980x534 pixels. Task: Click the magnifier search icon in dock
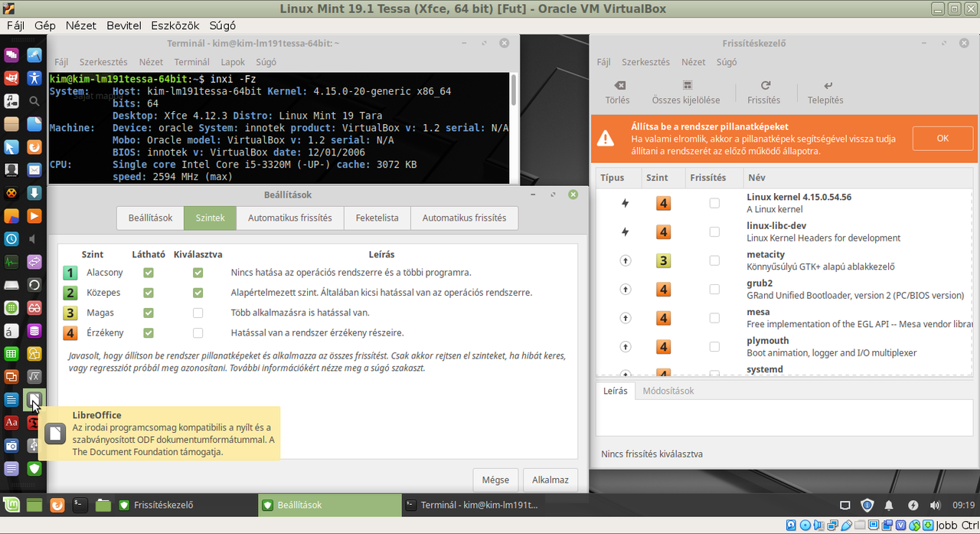pyautogui.click(x=34, y=101)
